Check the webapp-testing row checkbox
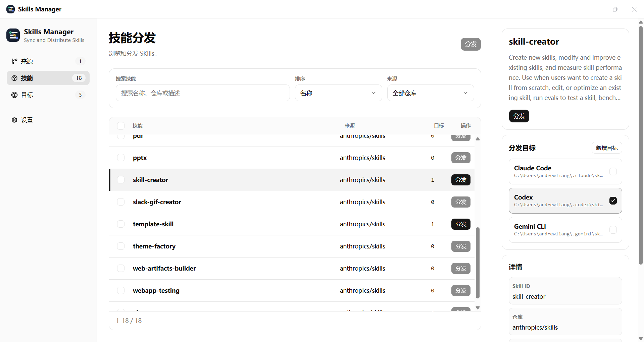This screenshot has width=644, height=342. pyautogui.click(x=121, y=290)
